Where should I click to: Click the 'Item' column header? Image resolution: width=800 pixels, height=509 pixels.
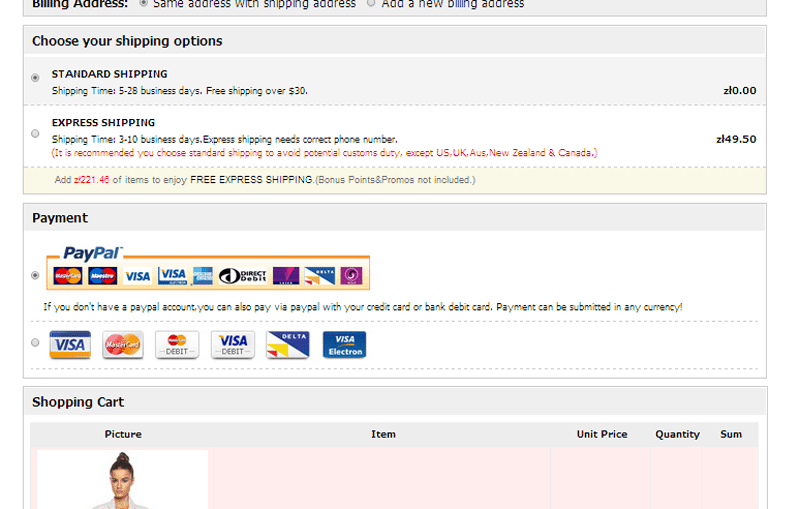pos(383,434)
